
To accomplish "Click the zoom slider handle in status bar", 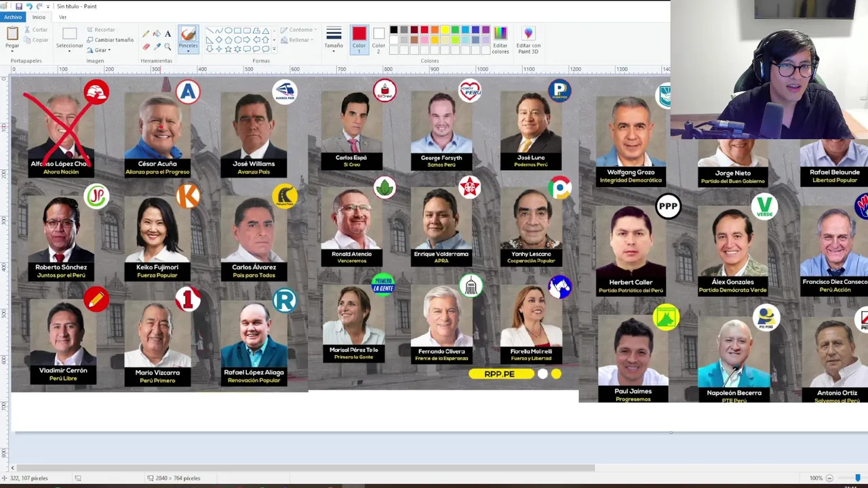I will click(x=857, y=478).
